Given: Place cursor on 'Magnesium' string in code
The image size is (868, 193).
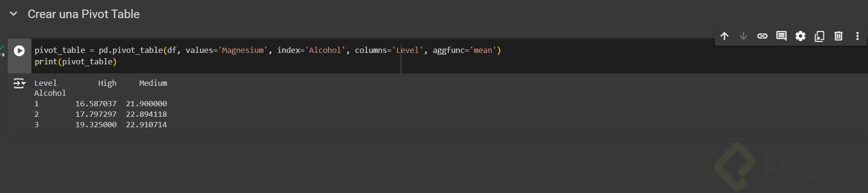Looking at the screenshot, I should (x=243, y=50).
